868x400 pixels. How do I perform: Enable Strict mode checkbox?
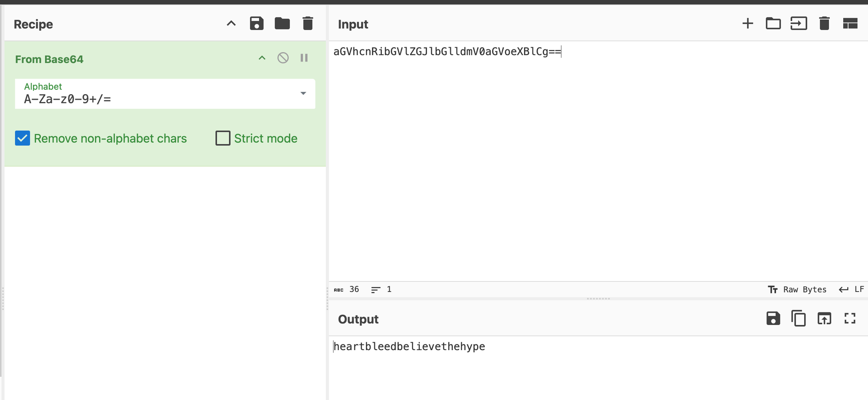coord(223,138)
